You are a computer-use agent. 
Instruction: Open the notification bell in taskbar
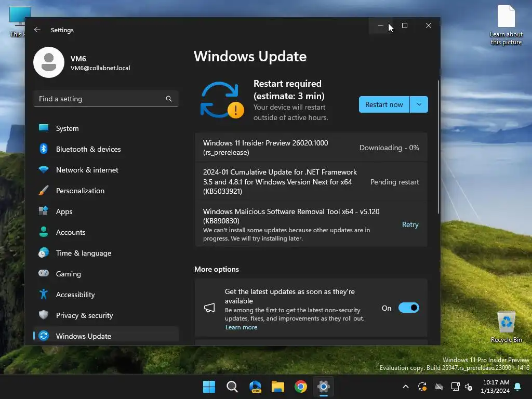pyautogui.click(x=518, y=387)
